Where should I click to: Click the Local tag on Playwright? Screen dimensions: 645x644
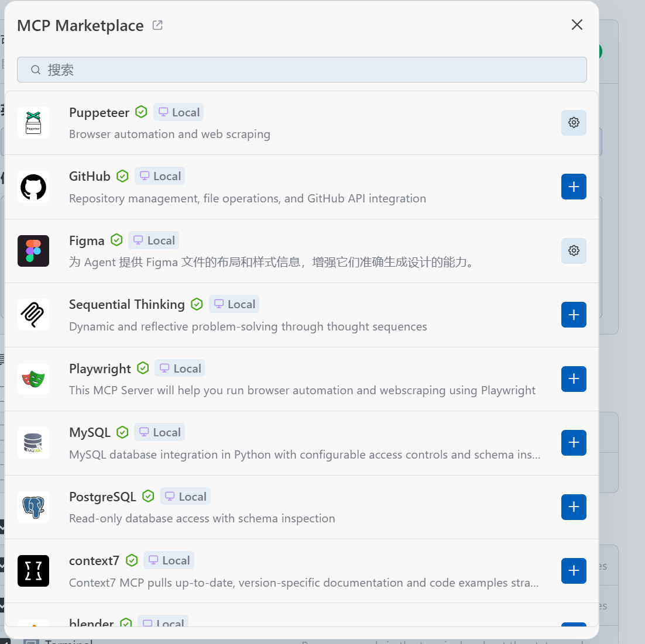pyautogui.click(x=180, y=369)
